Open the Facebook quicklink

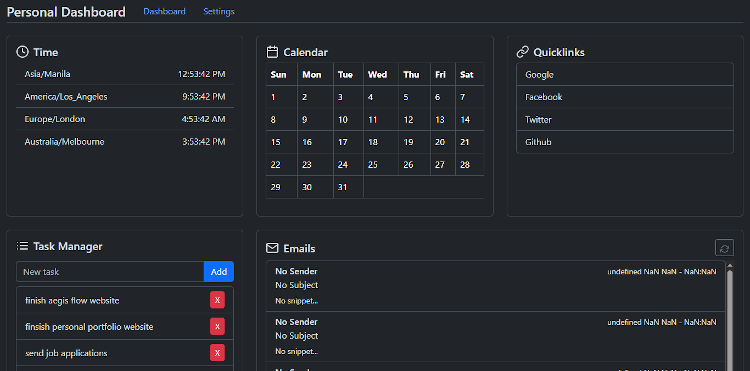[625, 97]
